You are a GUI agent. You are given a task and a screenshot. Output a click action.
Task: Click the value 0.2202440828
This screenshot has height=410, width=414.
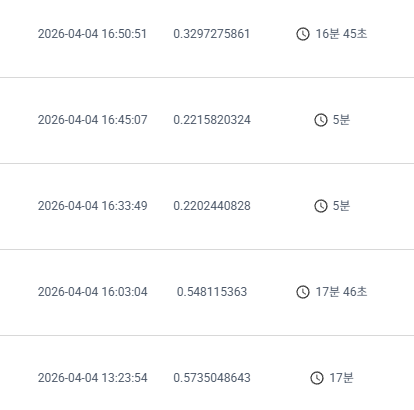(x=212, y=206)
